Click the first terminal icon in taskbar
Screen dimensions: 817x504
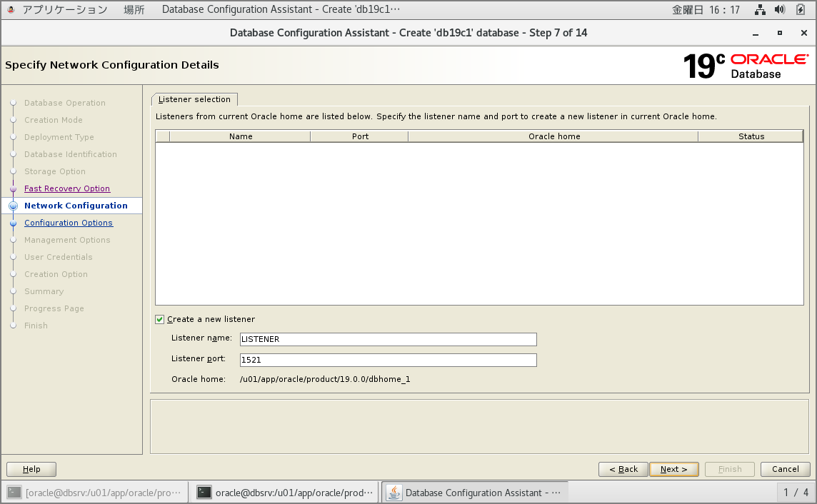coord(14,492)
